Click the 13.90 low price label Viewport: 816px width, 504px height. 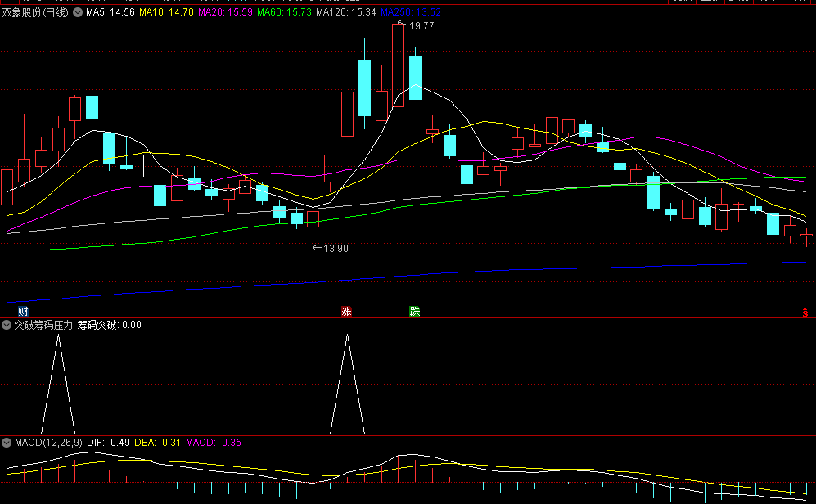coord(336,249)
